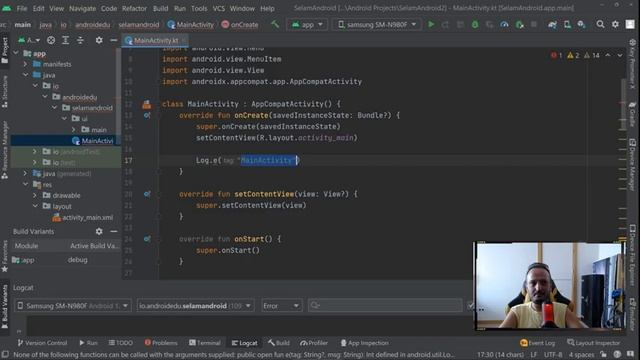Open Logcat process io.androidedu.selamandroid dropdown
The width and height of the screenshot is (640, 360).
[x=196, y=306]
